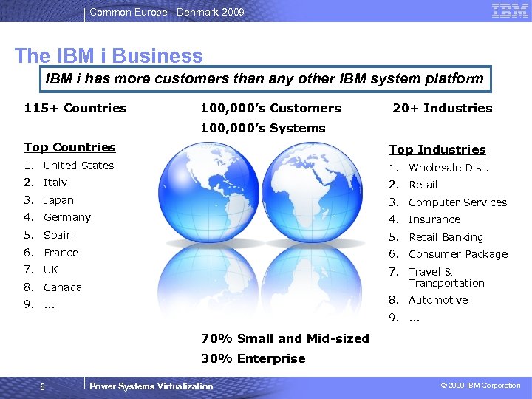Click "France" in the countries list

coord(61,253)
